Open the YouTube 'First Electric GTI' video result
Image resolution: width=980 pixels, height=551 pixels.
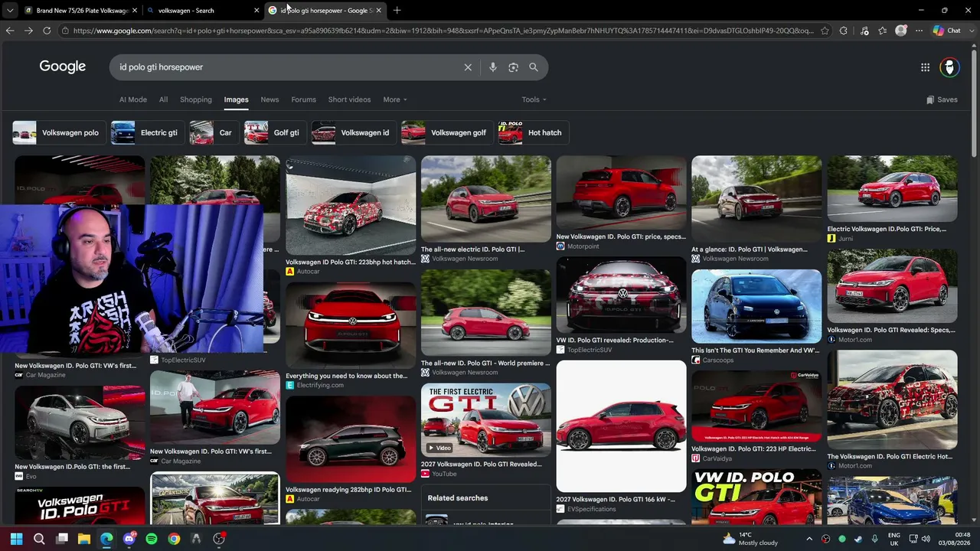485,419
